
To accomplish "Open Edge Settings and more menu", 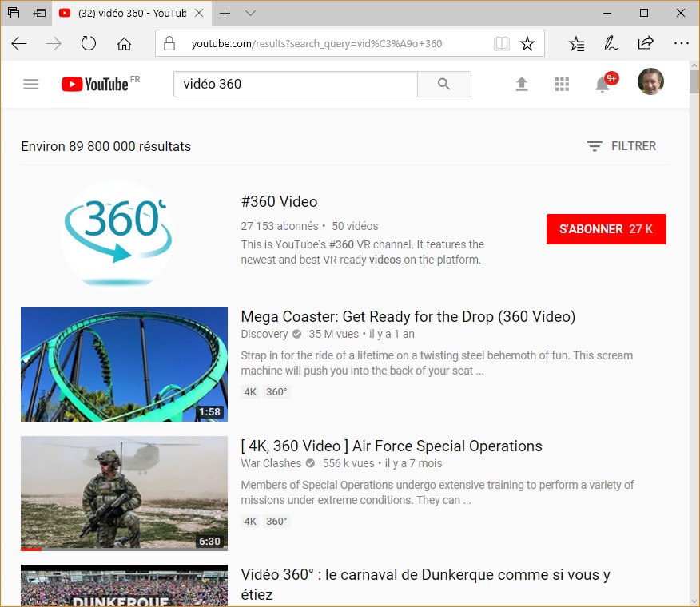I will [682, 43].
